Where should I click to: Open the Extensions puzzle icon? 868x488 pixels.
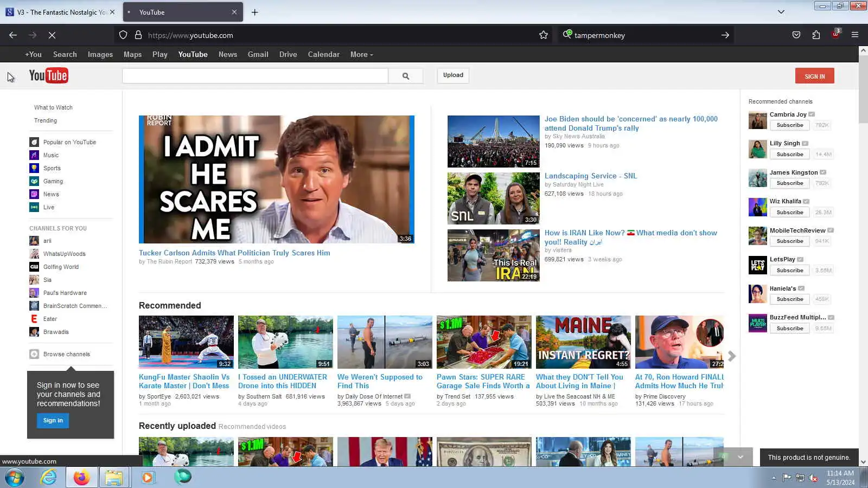point(816,35)
